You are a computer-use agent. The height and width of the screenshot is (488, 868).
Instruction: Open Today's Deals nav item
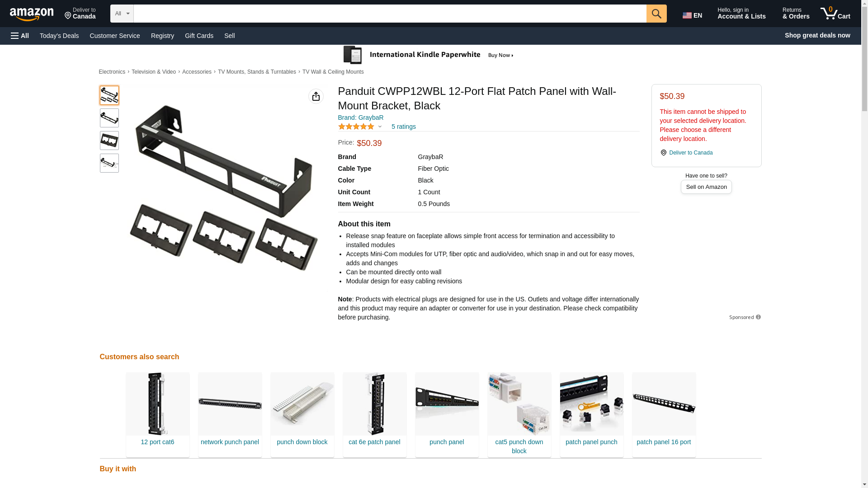[x=59, y=36]
